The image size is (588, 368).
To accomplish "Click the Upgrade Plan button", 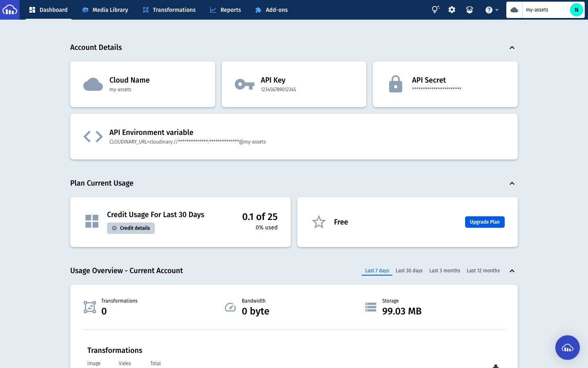I will pos(485,222).
